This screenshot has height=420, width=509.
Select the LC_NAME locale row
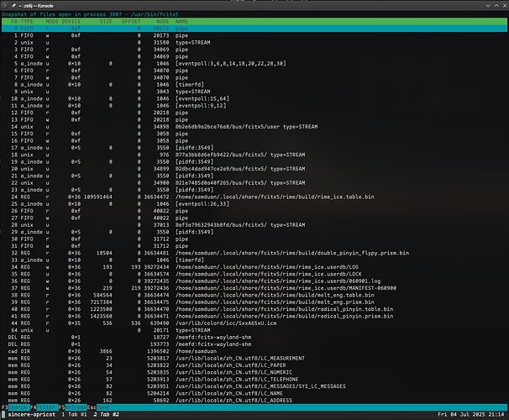click(x=254, y=393)
